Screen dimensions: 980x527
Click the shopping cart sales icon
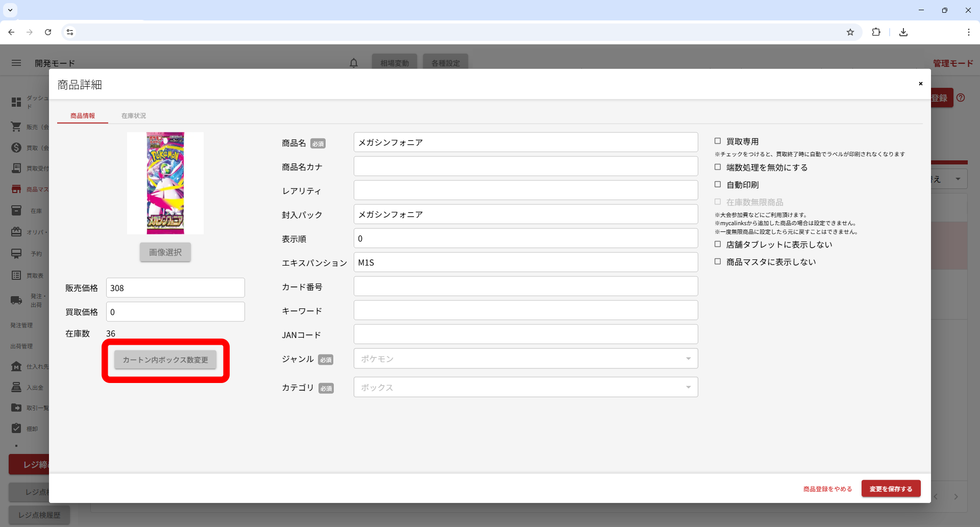click(16, 127)
